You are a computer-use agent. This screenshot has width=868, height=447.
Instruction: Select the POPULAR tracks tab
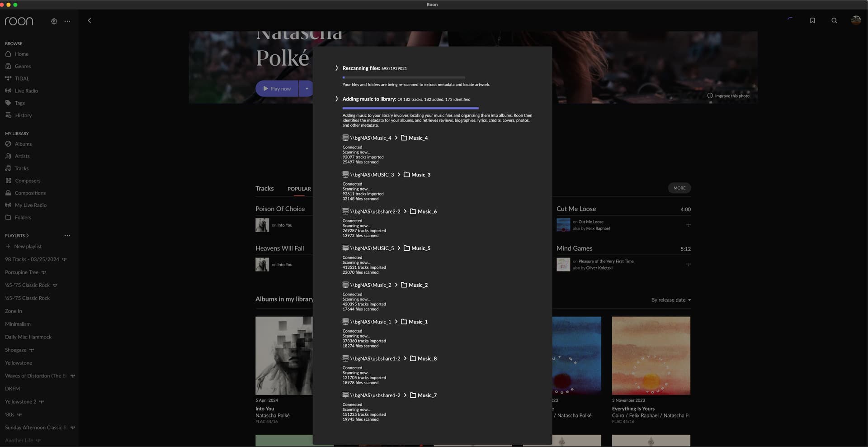coord(299,189)
